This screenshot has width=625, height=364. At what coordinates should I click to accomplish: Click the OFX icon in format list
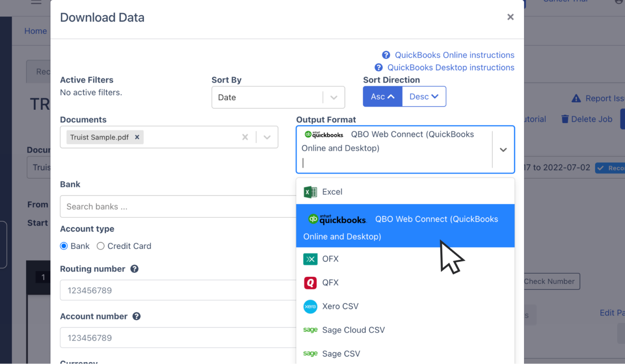point(310,259)
